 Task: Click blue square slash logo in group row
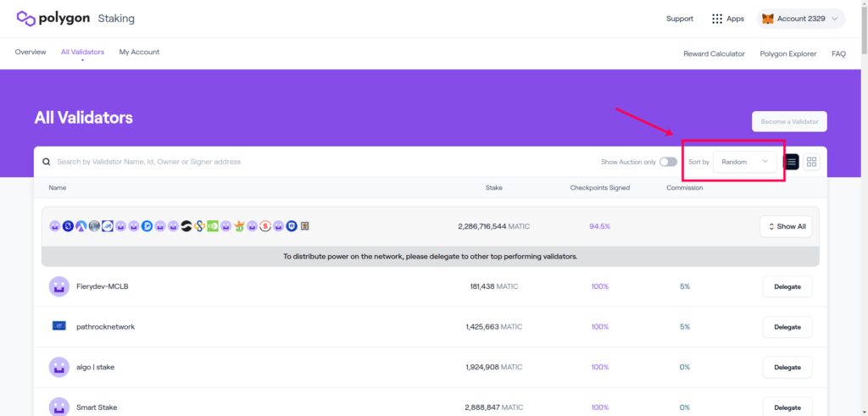click(108, 226)
